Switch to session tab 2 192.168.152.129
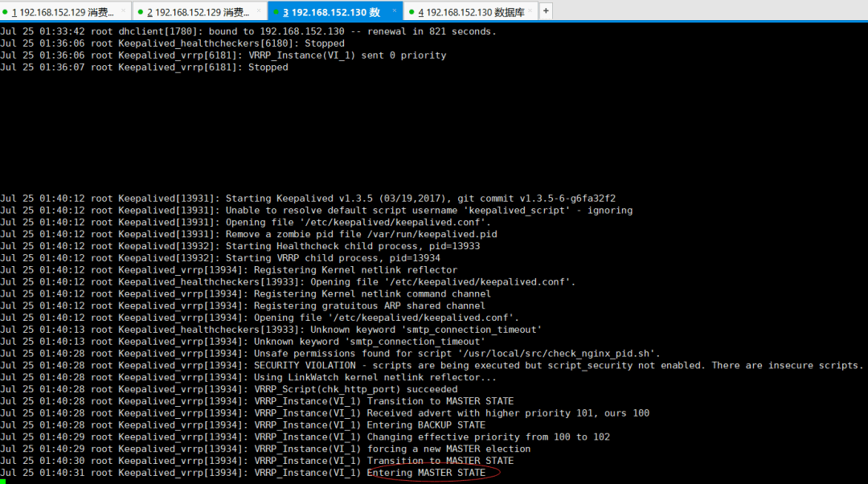 tap(200, 11)
